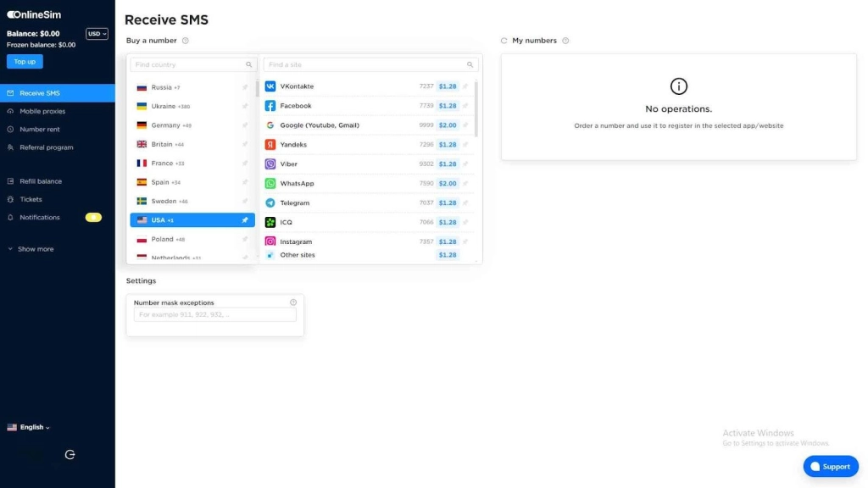Viewport: 868px width, 488px height.
Task: Click the logout icon in the sidebar
Action: click(70, 455)
